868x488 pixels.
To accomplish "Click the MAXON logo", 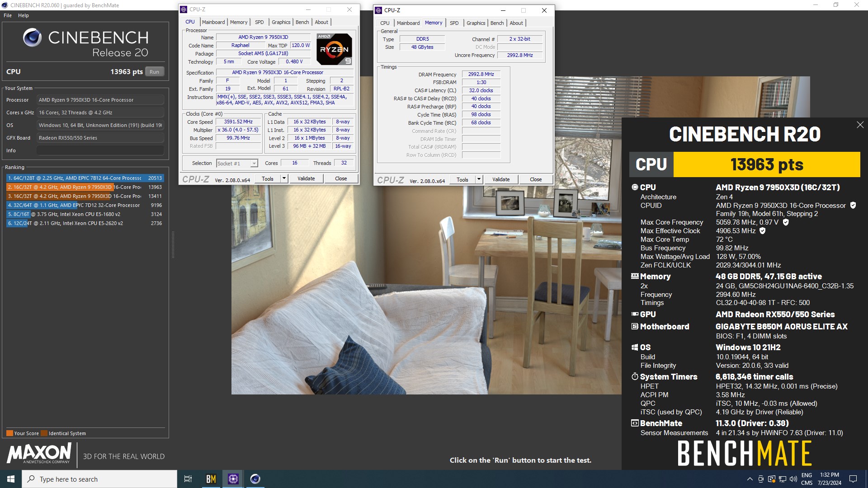I will point(39,453).
